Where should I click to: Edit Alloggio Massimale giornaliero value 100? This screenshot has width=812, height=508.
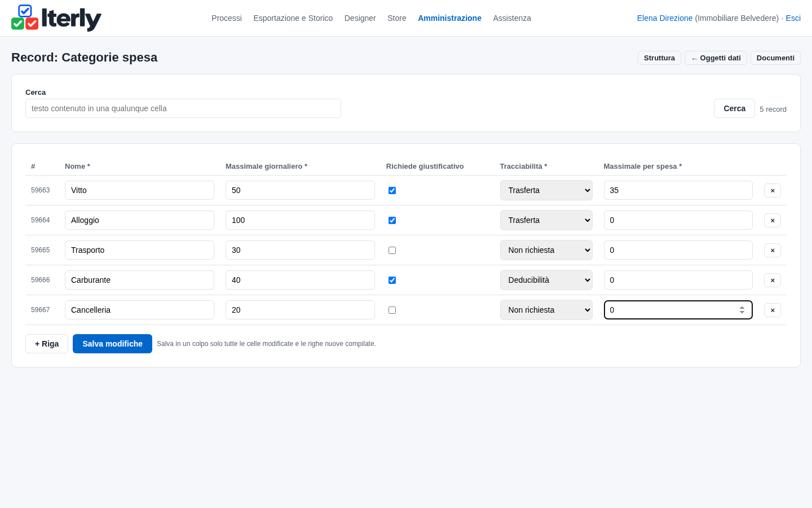(300, 220)
